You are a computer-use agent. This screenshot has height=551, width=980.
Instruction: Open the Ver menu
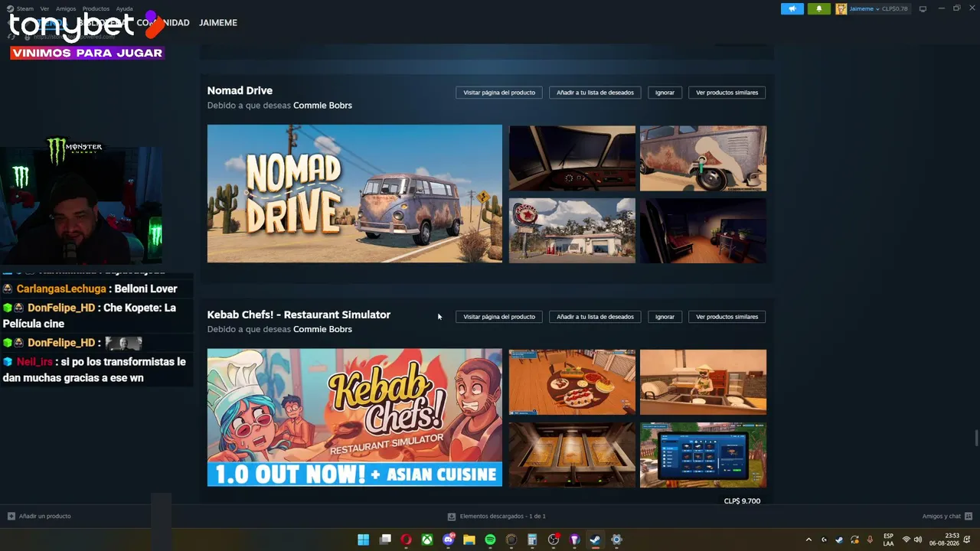pos(44,8)
